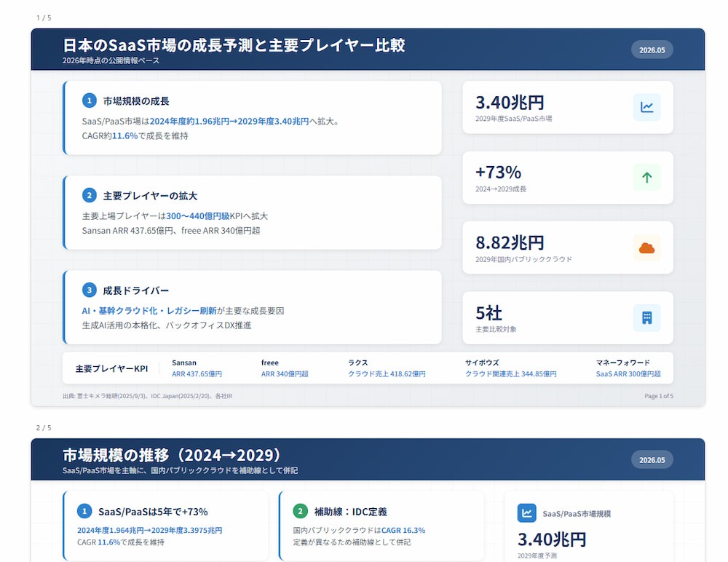Click the number 3 badge beside 成長ドライバー
Screen dimensions: 728x562
pyautogui.click(x=89, y=290)
